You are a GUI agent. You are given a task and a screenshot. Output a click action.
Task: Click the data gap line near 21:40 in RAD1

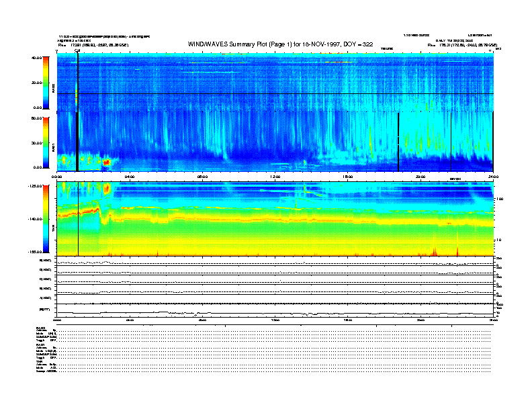tap(451, 142)
